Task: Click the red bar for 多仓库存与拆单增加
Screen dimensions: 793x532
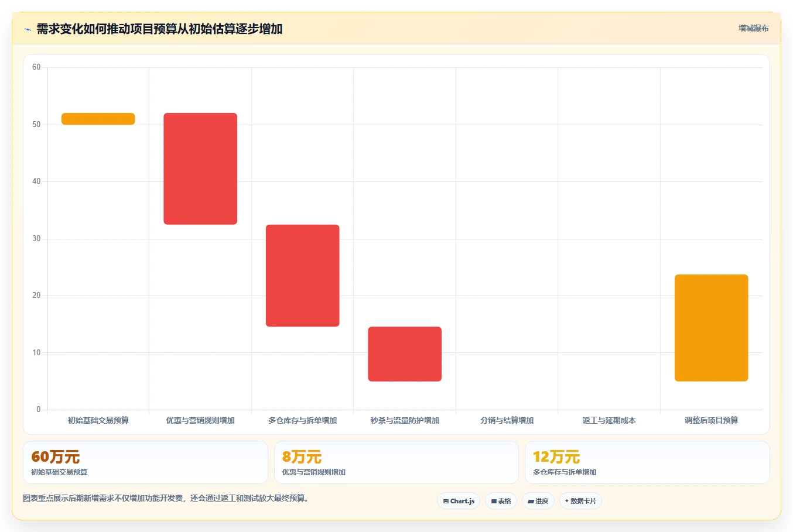Action: (x=303, y=276)
